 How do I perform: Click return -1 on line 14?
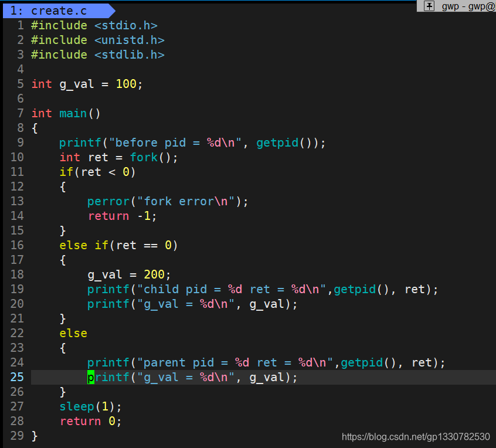coord(122,216)
